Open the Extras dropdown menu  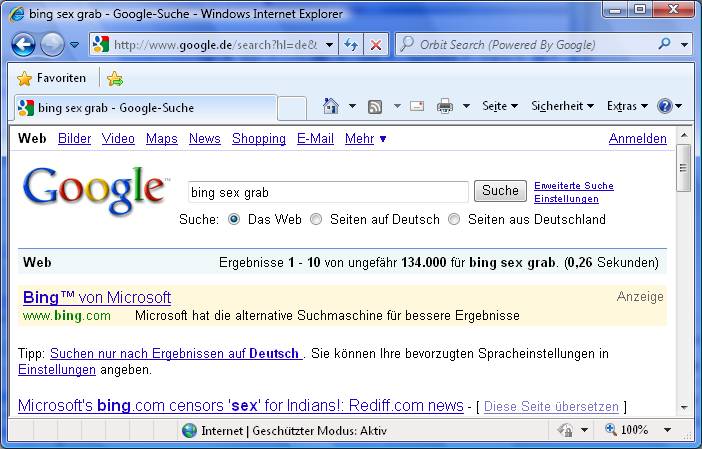[626, 106]
